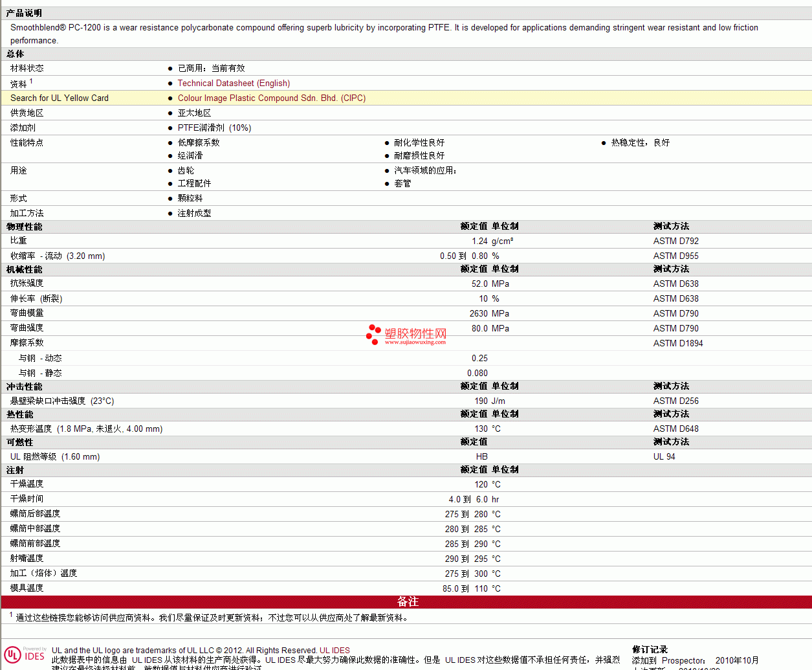Select the 齿轮 usage entry

[186, 170]
